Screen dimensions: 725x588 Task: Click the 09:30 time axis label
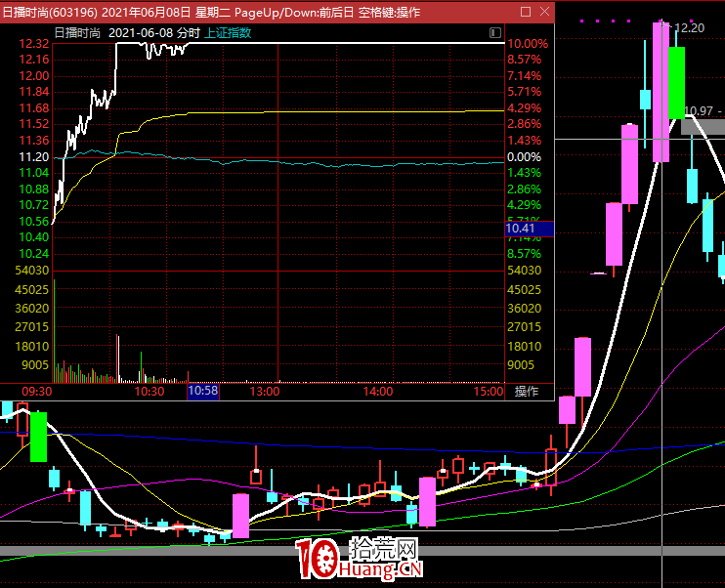[x=37, y=392]
